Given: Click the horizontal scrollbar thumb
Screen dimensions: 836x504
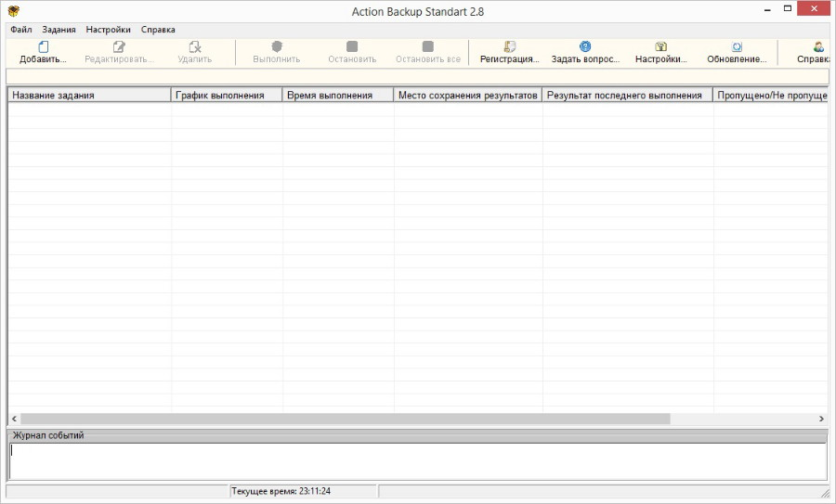Looking at the screenshot, I should tap(345, 420).
